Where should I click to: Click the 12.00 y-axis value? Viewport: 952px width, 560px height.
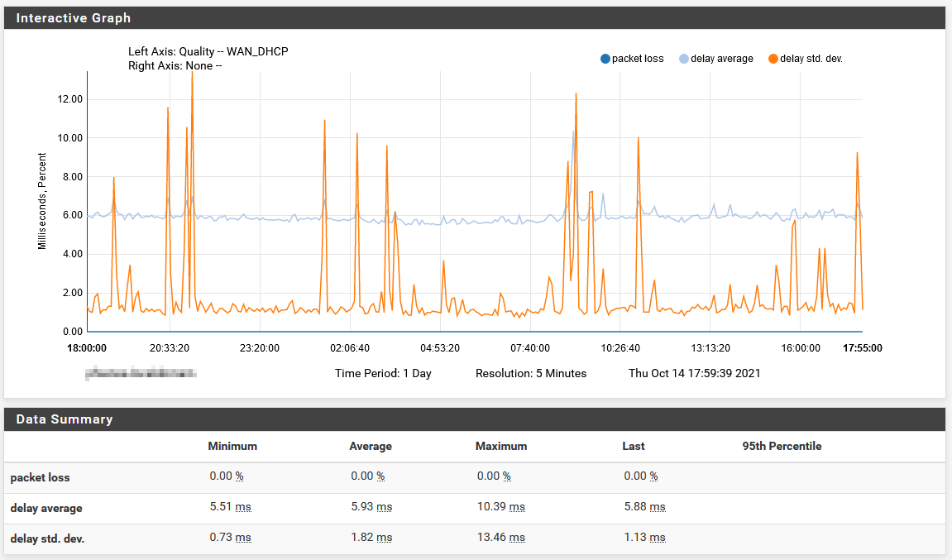69,99
